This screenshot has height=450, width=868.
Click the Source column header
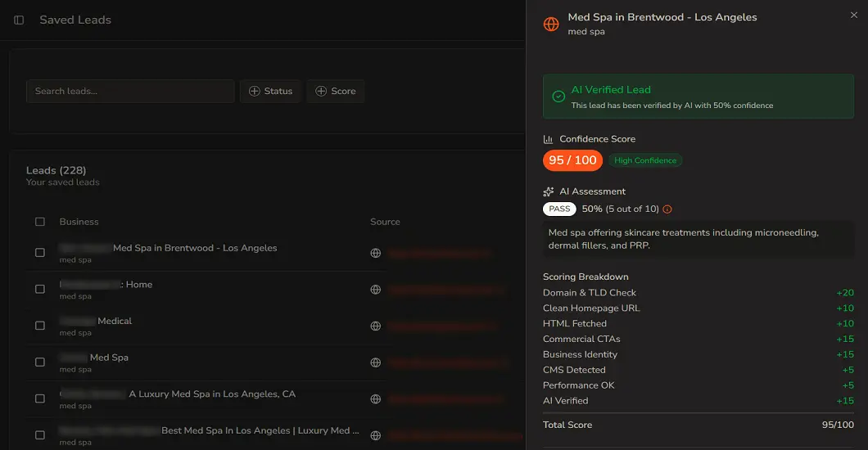pos(386,222)
